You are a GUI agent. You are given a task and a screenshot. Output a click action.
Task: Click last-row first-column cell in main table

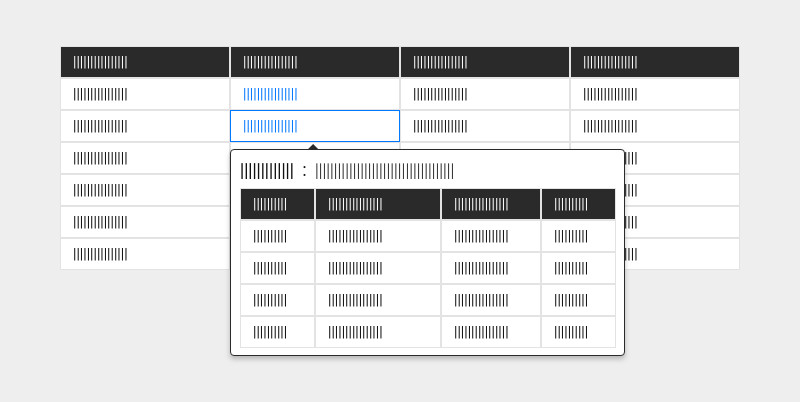(100, 254)
